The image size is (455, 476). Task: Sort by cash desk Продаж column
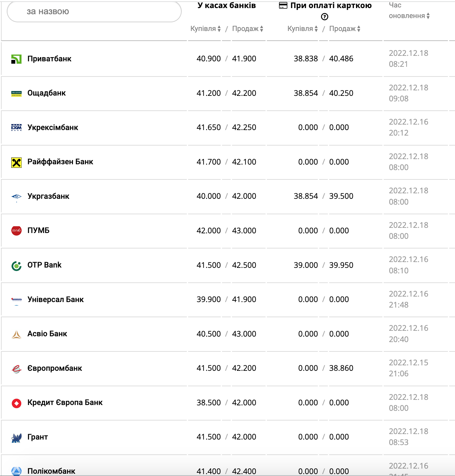[248, 29]
